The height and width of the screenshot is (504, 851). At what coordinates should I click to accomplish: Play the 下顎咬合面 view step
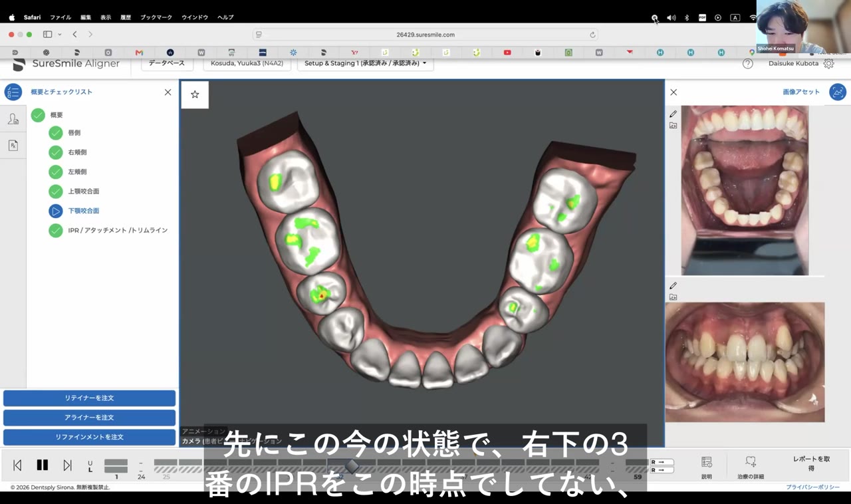tap(56, 211)
